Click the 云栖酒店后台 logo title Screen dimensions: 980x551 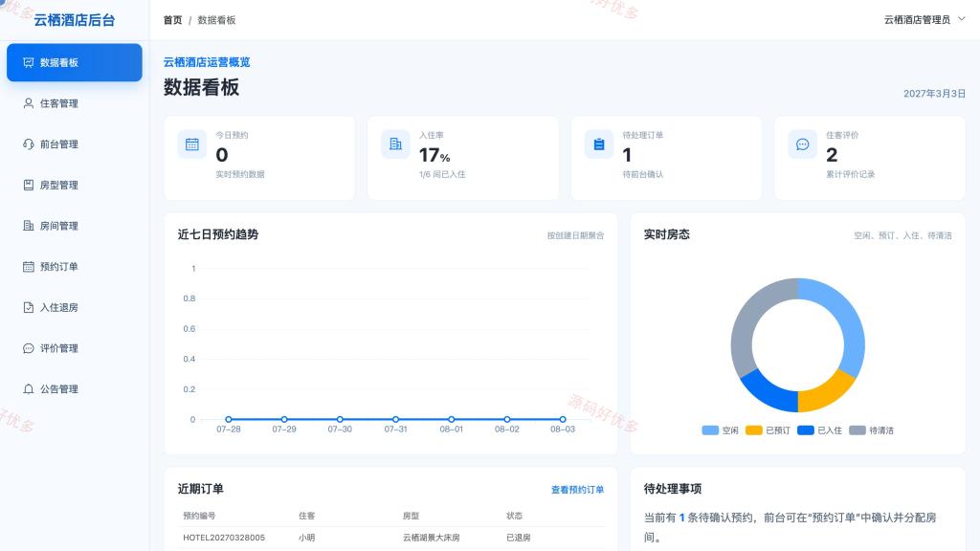tap(75, 20)
